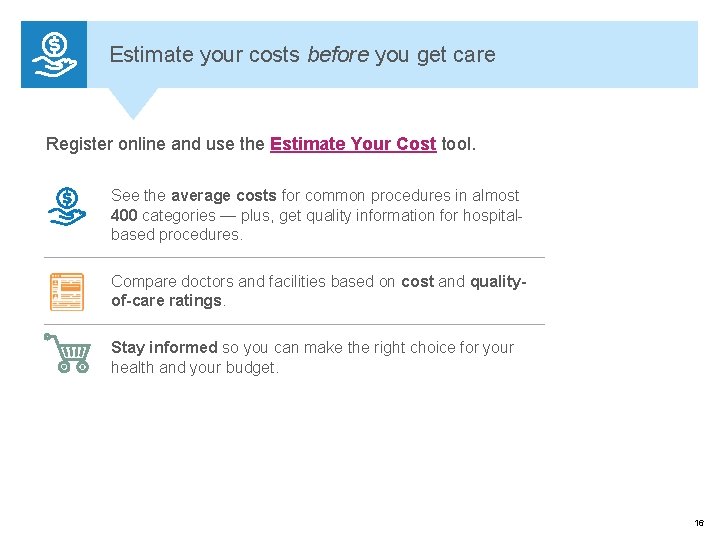The height and width of the screenshot is (540, 720).
Task: Click the downward triangle pointer under header
Action: click(132, 100)
